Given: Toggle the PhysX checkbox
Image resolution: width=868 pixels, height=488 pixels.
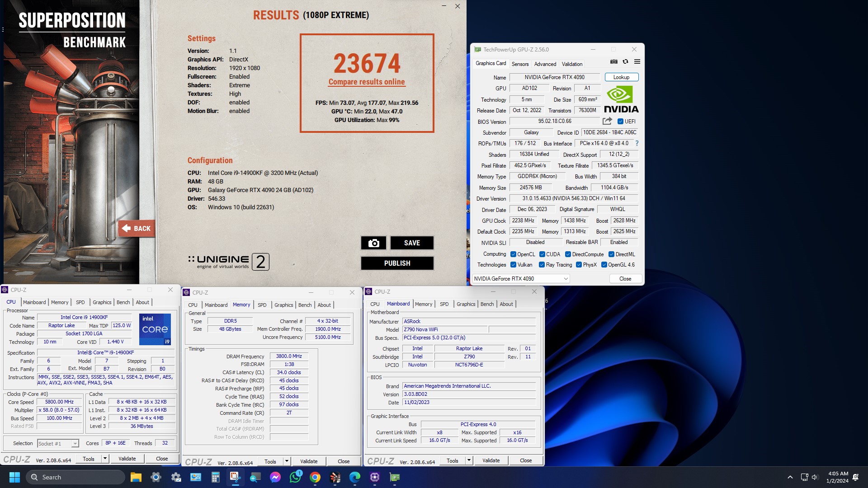Looking at the screenshot, I should [579, 265].
